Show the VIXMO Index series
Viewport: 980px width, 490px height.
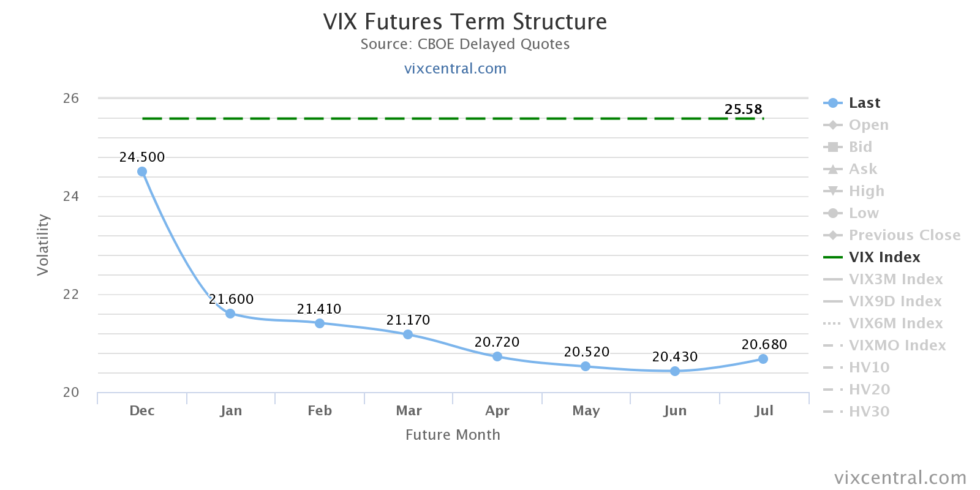click(897, 345)
